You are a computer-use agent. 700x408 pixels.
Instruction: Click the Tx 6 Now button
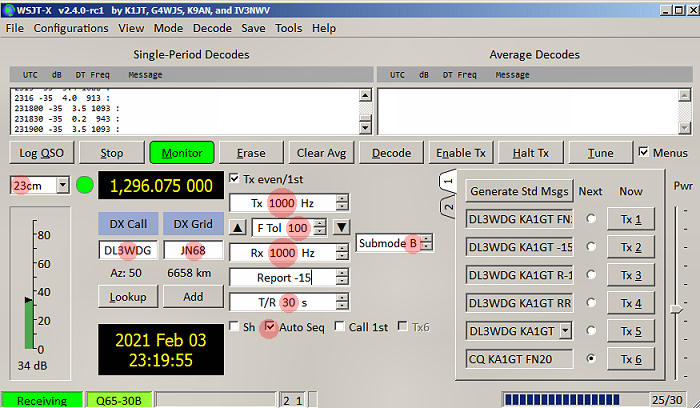click(x=631, y=359)
